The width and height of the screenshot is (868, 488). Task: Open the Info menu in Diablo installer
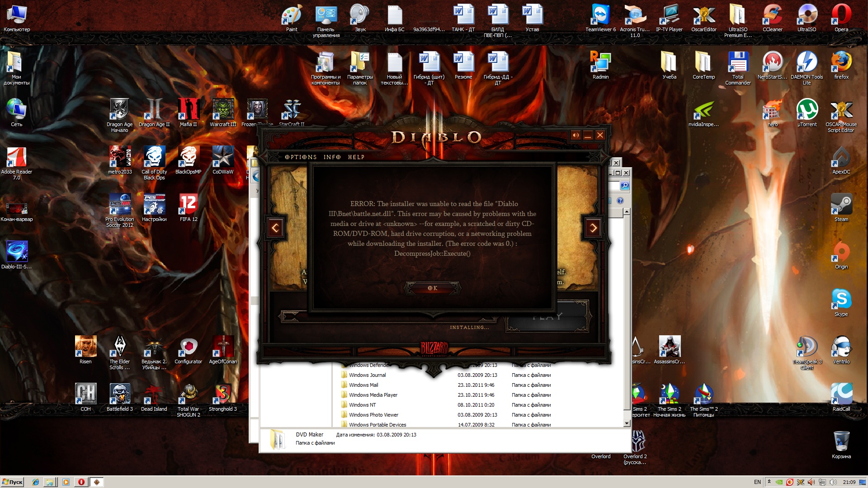[332, 157]
